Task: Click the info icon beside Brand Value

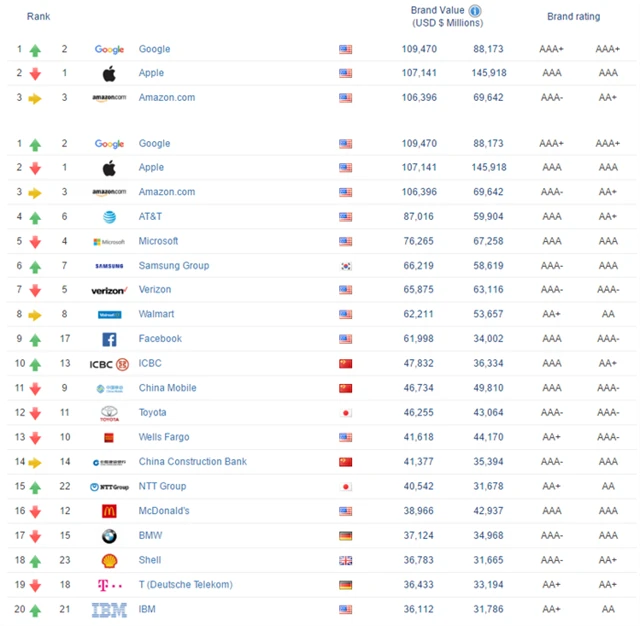Action: click(x=475, y=11)
